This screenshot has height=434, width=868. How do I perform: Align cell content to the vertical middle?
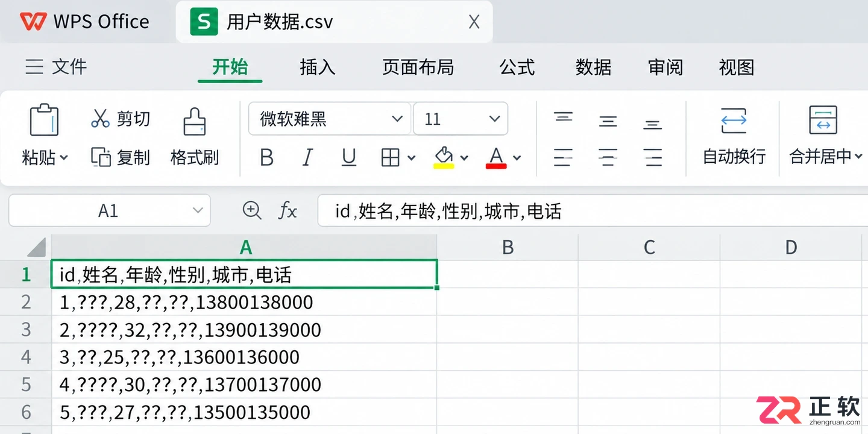pos(608,121)
